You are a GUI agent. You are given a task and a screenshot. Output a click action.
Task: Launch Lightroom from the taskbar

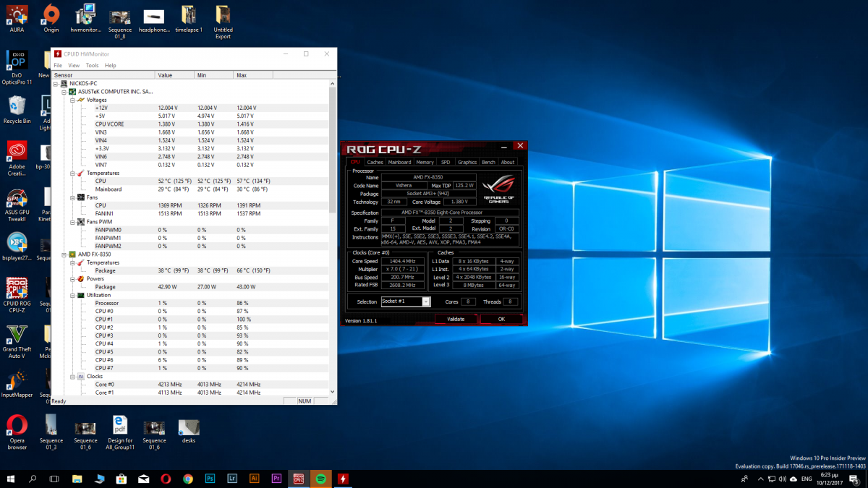click(x=232, y=479)
